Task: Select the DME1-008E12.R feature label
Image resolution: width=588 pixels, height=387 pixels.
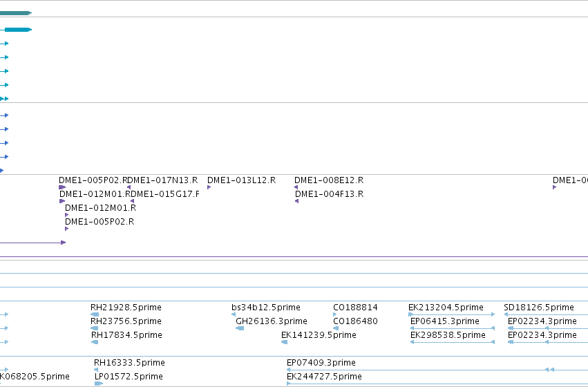Action: point(329,180)
